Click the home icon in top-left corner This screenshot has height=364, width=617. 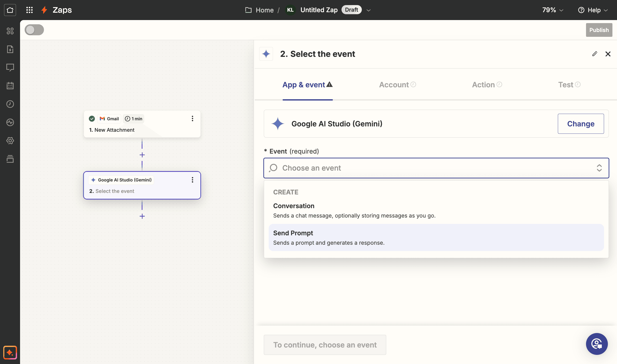(x=10, y=10)
